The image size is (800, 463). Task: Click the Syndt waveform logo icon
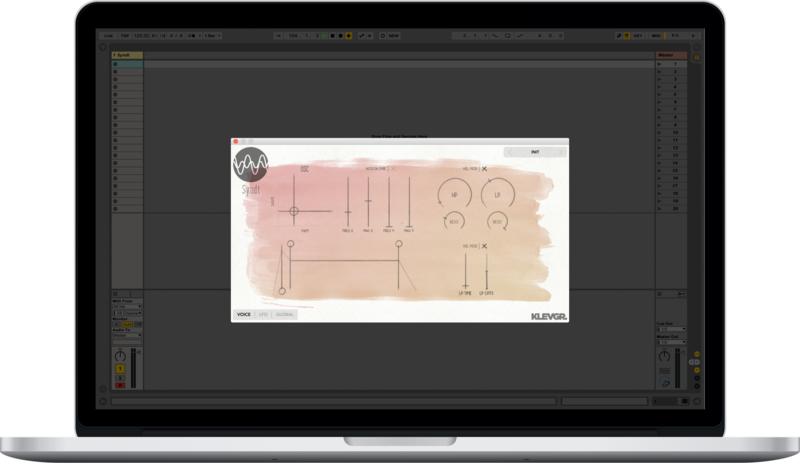(x=251, y=163)
